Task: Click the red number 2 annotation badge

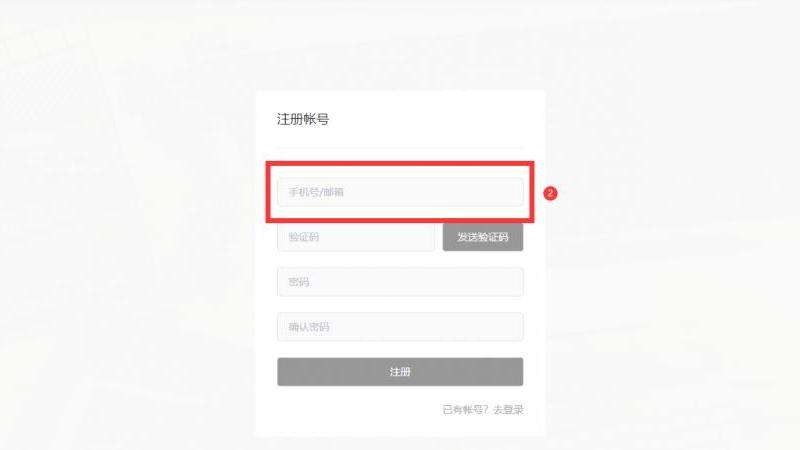Action: pyautogui.click(x=550, y=193)
